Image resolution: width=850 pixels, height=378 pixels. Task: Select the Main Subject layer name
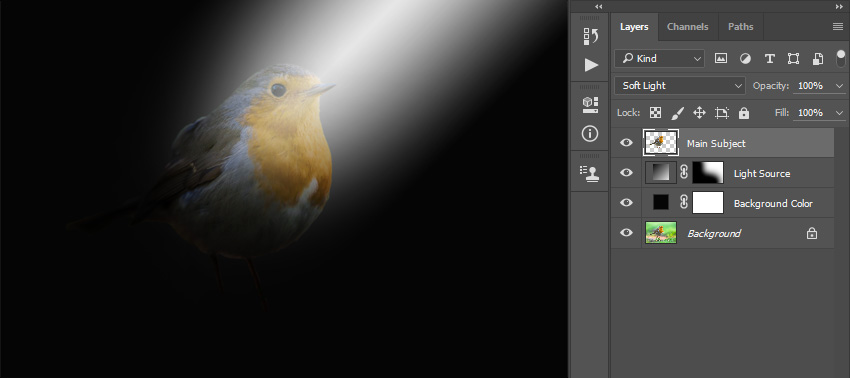click(716, 143)
